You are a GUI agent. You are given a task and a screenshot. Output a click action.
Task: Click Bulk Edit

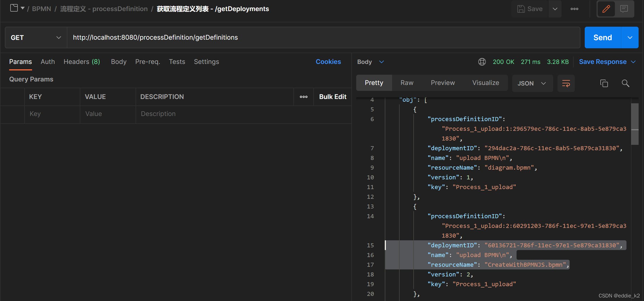(x=333, y=97)
